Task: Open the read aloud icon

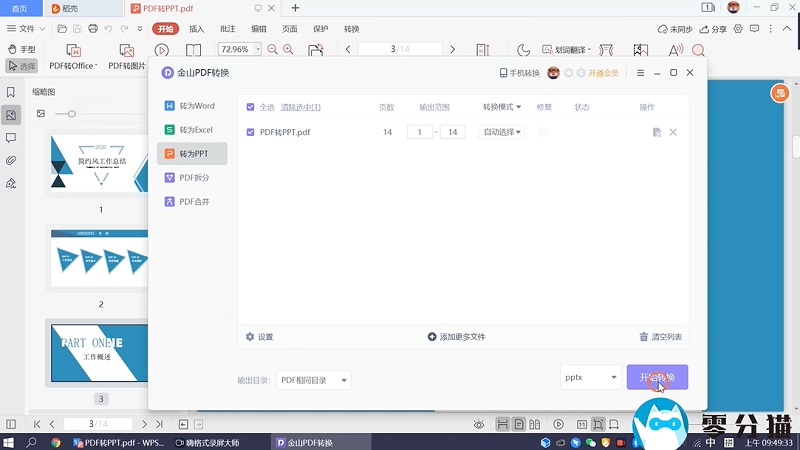Action: point(676,50)
